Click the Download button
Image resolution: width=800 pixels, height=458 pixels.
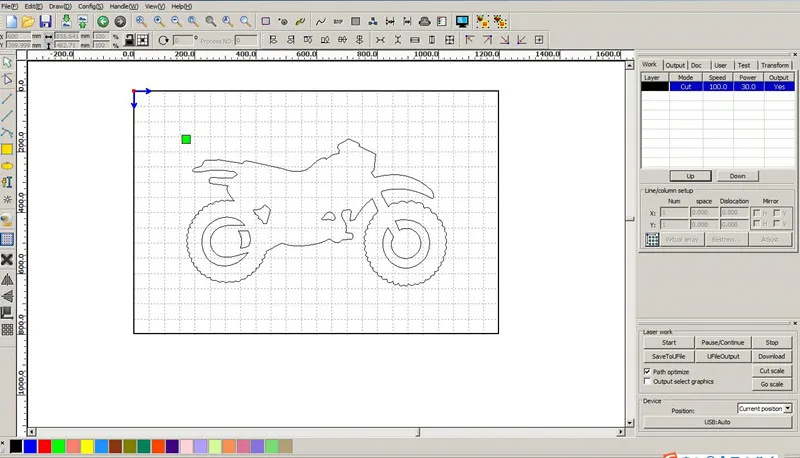[x=771, y=356]
